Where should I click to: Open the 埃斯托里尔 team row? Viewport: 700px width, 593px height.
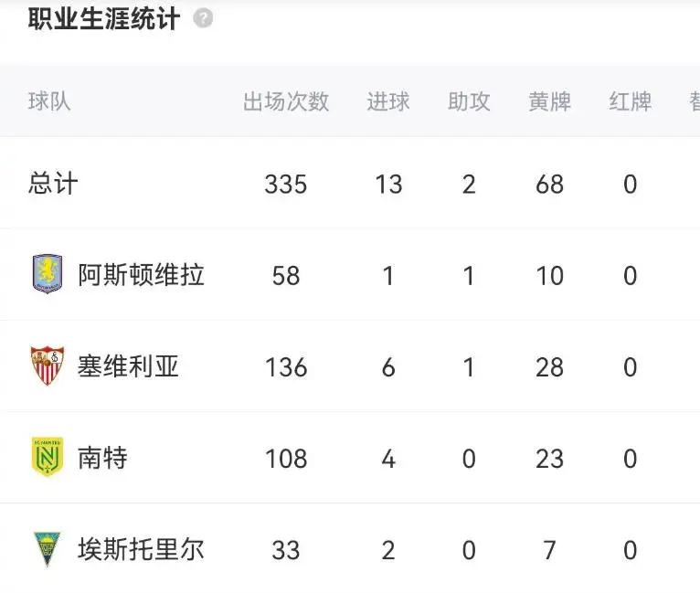(350, 549)
